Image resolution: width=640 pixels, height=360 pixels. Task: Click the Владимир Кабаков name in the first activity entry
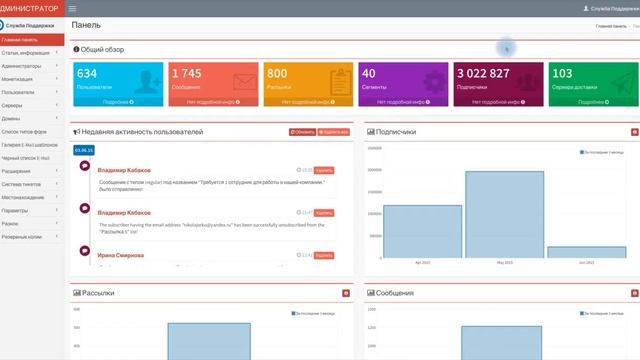[x=124, y=170]
